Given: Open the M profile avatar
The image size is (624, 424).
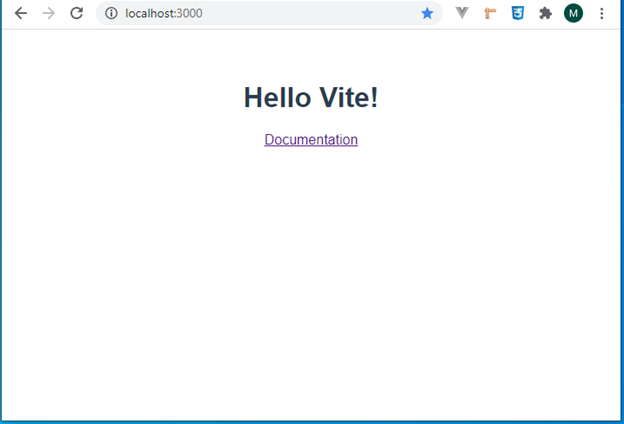Looking at the screenshot, I should [x=573, y=13].
